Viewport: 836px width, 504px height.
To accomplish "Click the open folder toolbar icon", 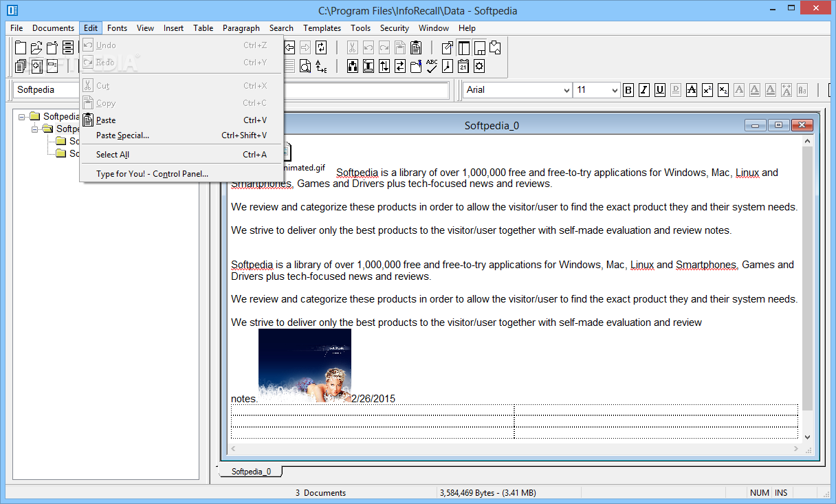I will click(x=36, y=47).
